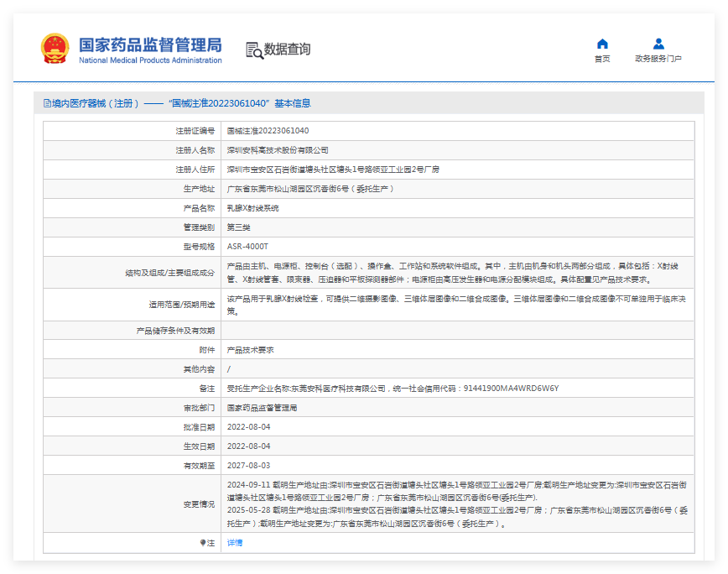The height and width of the screenshot is (574, 728).
Task: Click the 国家药品监督管理局 site title in header
Action: click(150, 44)
